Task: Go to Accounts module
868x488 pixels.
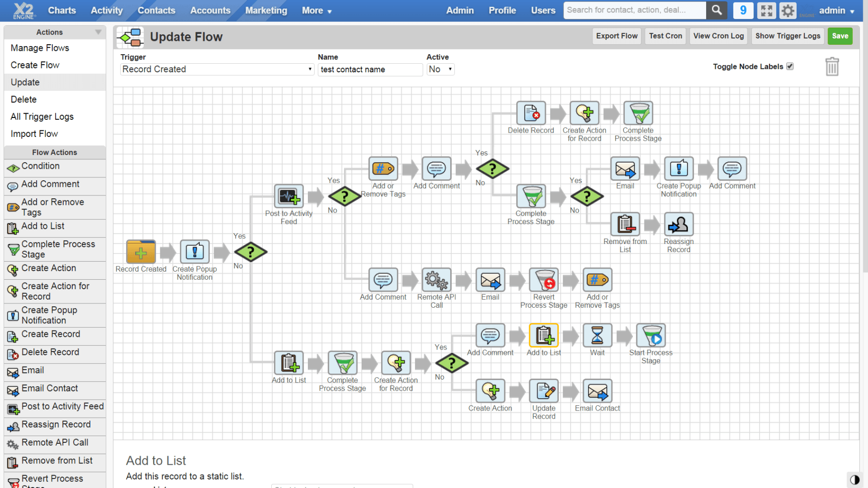Action: click(x=210, y=10)
